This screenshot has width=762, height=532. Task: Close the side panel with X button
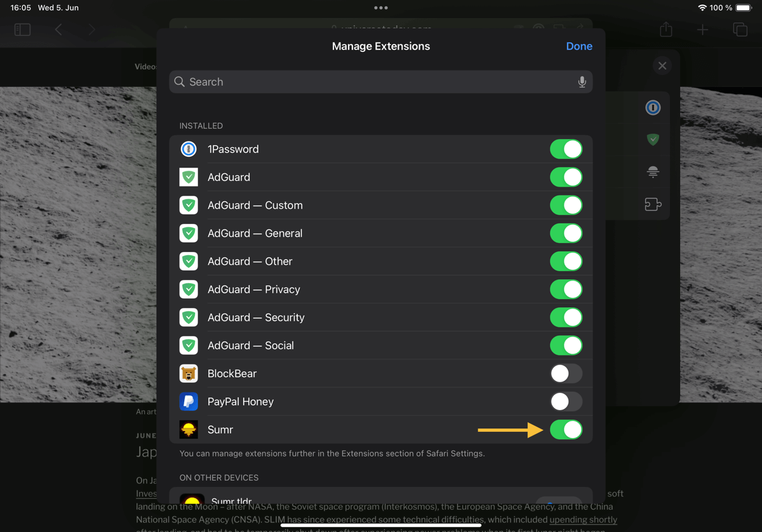662,65
